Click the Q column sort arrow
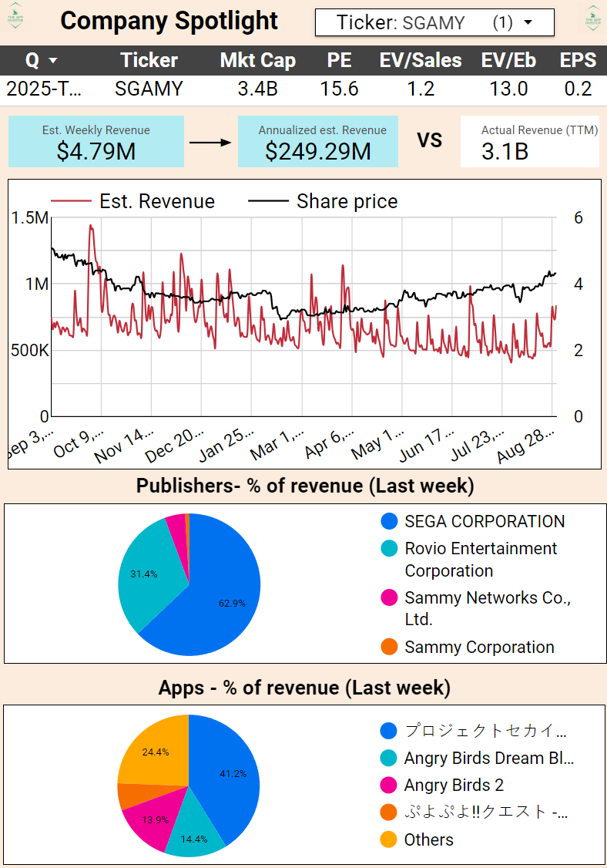 [x=53, y=60]
